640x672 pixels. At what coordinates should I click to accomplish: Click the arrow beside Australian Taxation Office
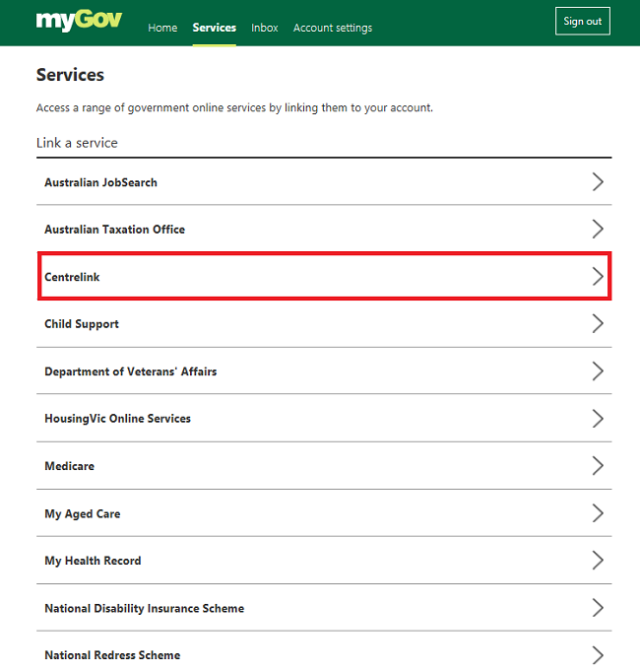click(x=598, y=229)
